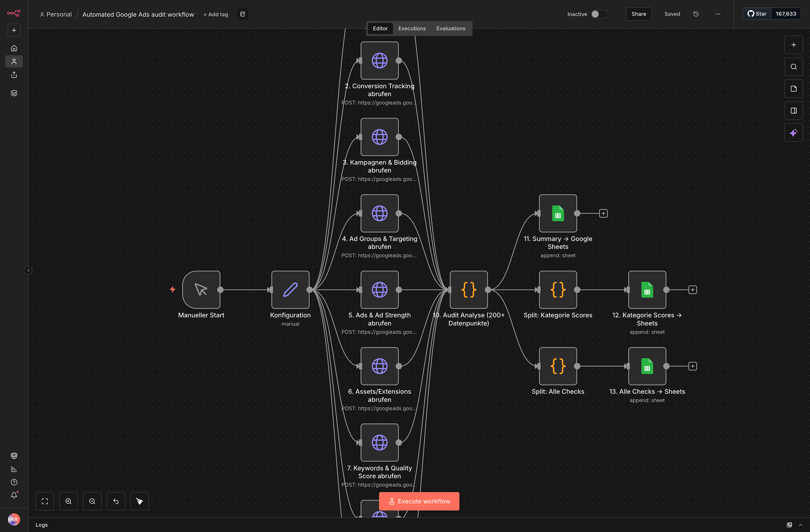Switch to the Executions tab

click(412, 29)
